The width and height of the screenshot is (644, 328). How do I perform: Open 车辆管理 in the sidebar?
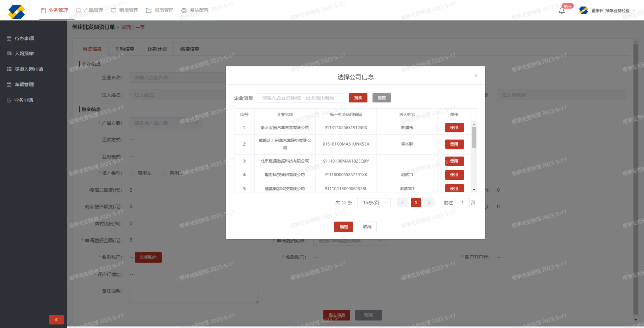pyautogui.click(x=24, y=84)
